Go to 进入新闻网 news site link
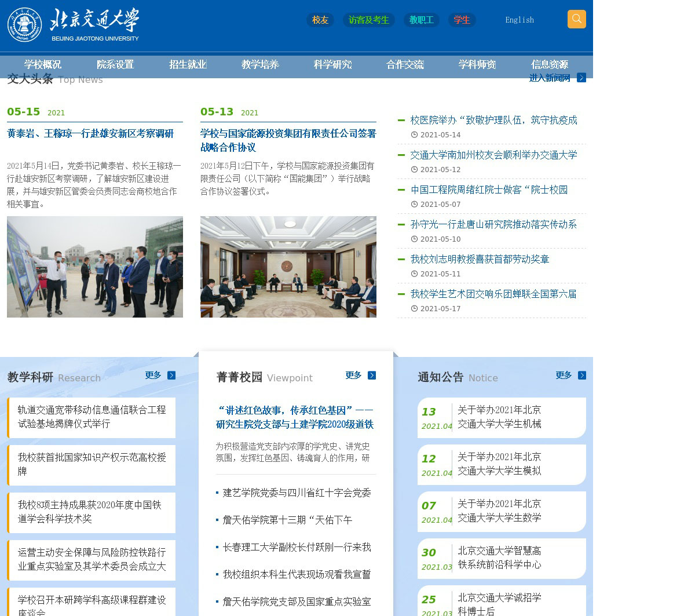Viewport: 695px width, 616px height. click(x=550, y=78)
